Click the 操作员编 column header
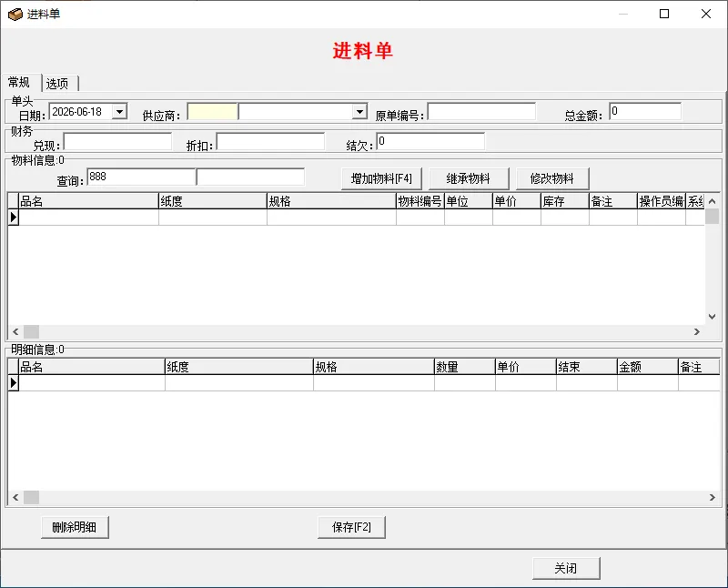 pos(662,201)
